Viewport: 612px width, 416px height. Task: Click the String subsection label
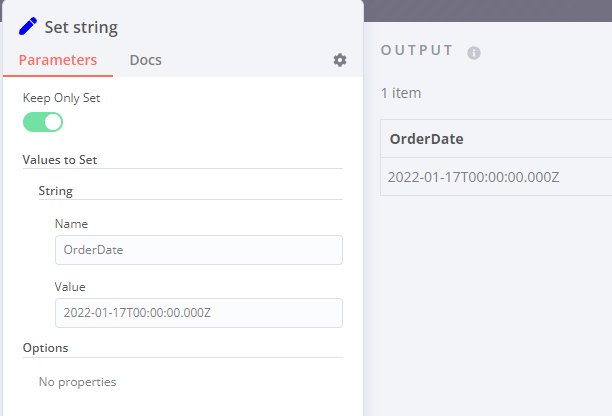click(x=56, y=190)
